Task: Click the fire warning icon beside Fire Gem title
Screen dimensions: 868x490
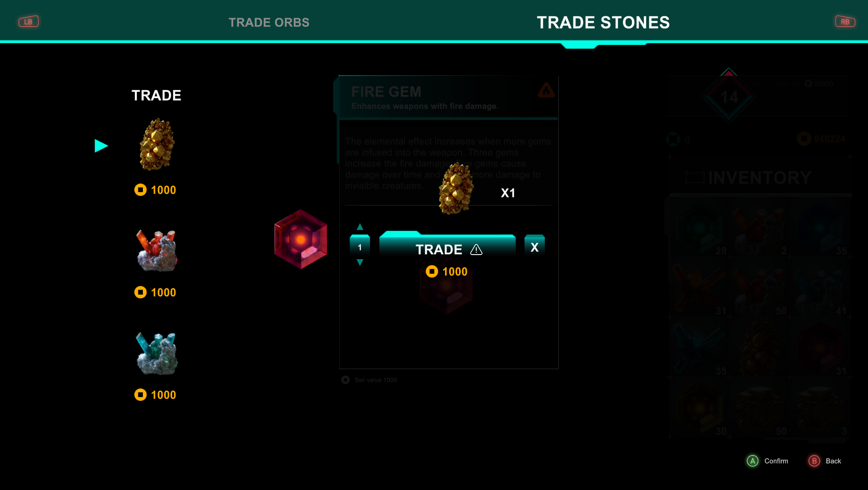Action: 546,90
